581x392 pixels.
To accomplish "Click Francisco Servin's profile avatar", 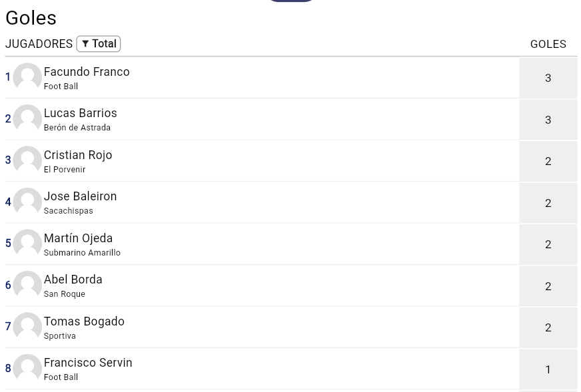I will coord(27,368).
